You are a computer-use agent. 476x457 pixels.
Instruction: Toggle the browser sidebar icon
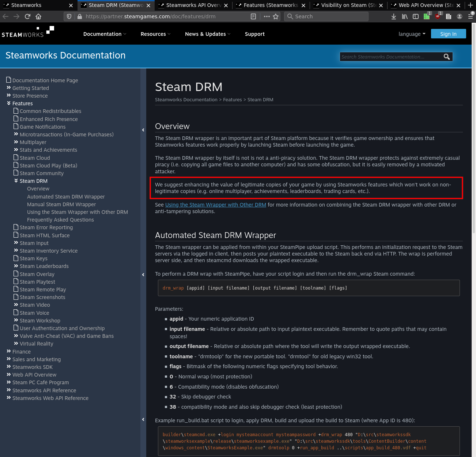pos(416,16)
